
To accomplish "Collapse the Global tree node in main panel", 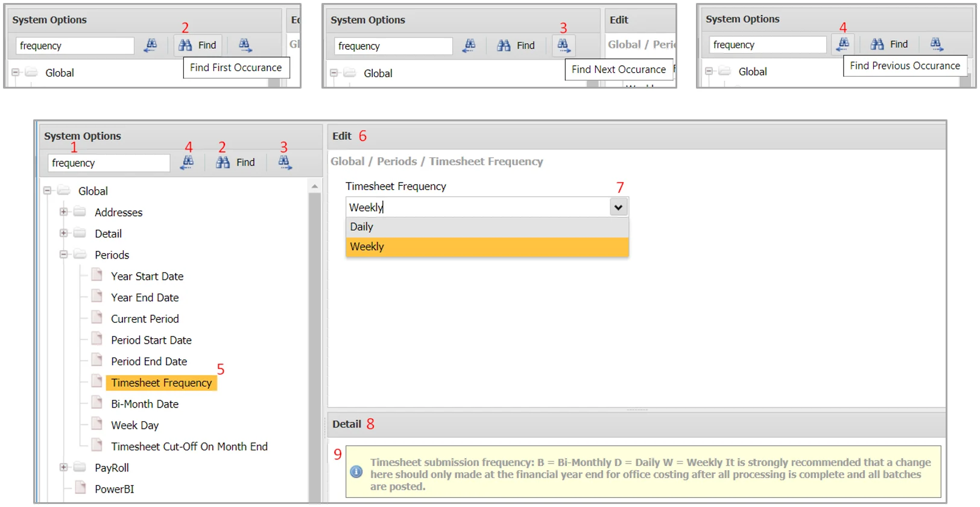I will pyautogui.click(x=47, y=191).
